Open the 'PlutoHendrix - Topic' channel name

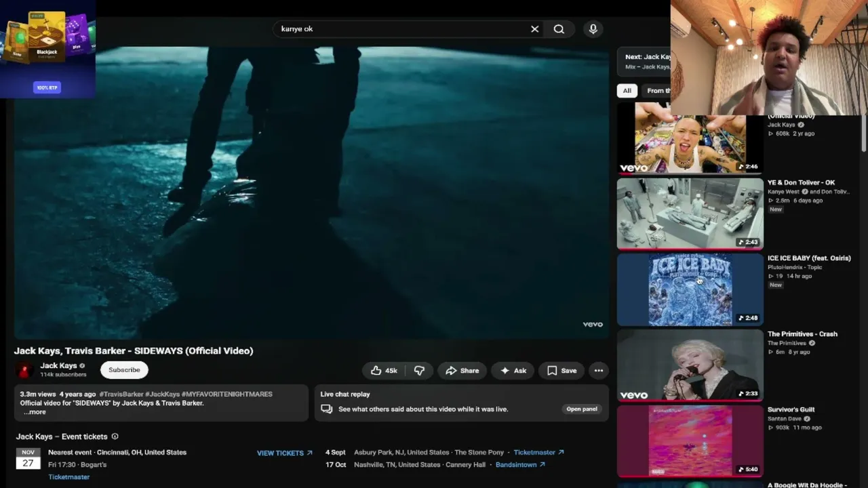795,267
